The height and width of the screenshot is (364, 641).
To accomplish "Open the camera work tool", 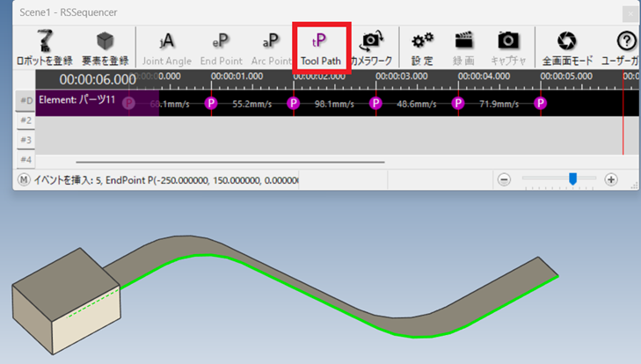I will 371,48.
